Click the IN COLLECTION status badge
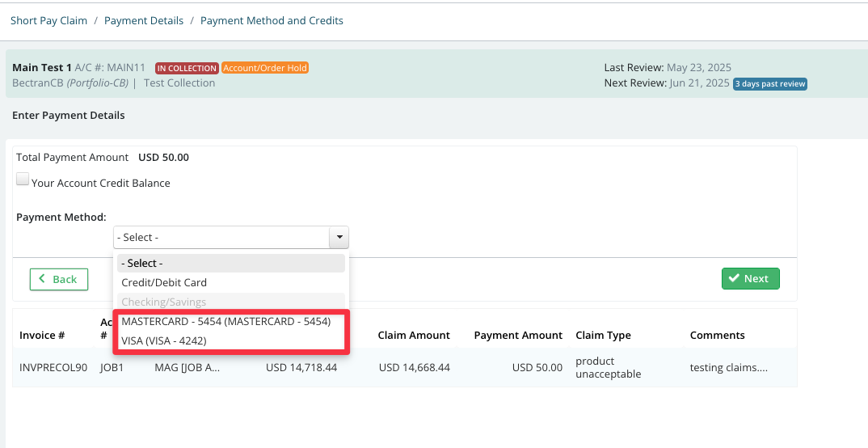868x448 pixels. [187, 68]
